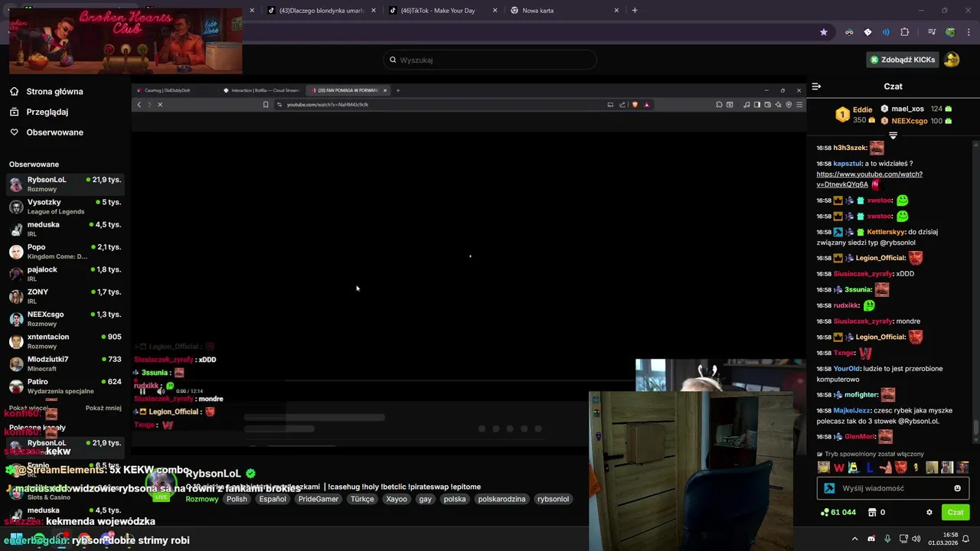Open the emoji picker in chat input
980x551 pixels.
[957, 488]
